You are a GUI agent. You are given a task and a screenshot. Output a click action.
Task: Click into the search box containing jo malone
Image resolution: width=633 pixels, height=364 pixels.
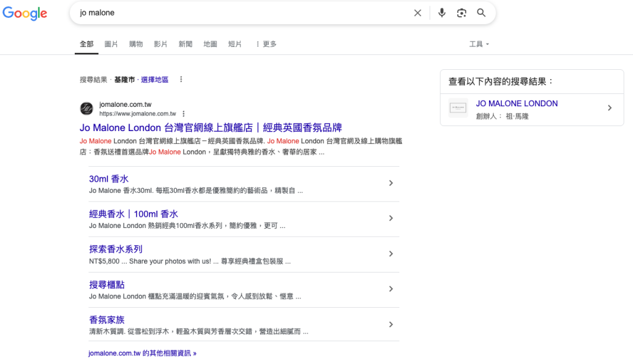tap(242, 13)
